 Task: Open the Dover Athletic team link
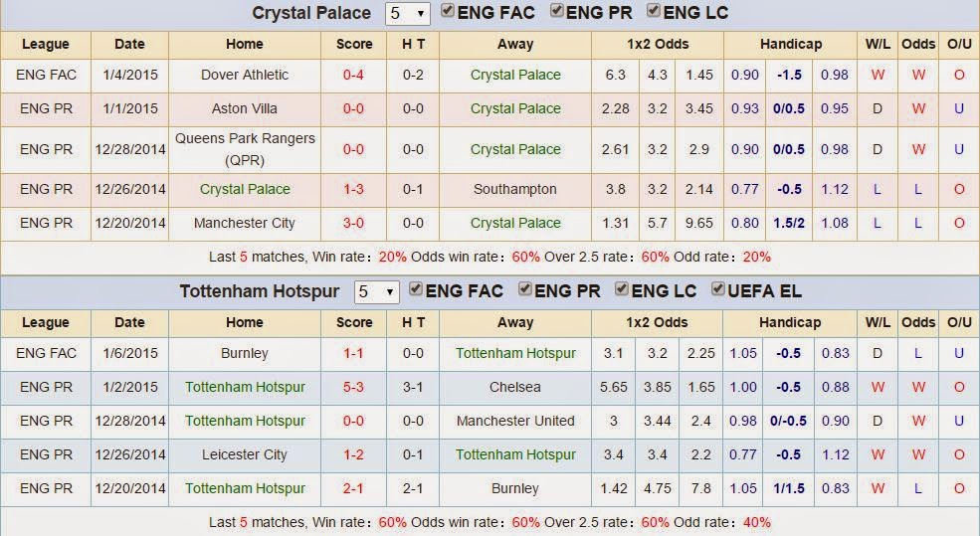pyautogui.click(x=245, y=75)
